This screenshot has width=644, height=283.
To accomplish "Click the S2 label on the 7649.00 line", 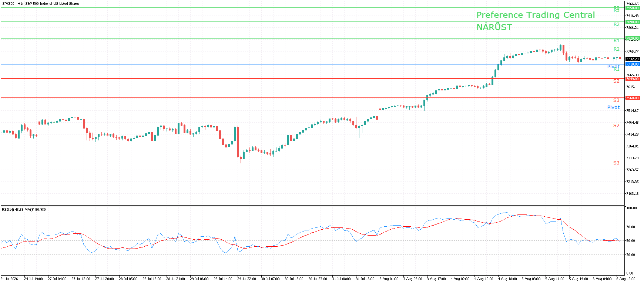I will [616, 81].
